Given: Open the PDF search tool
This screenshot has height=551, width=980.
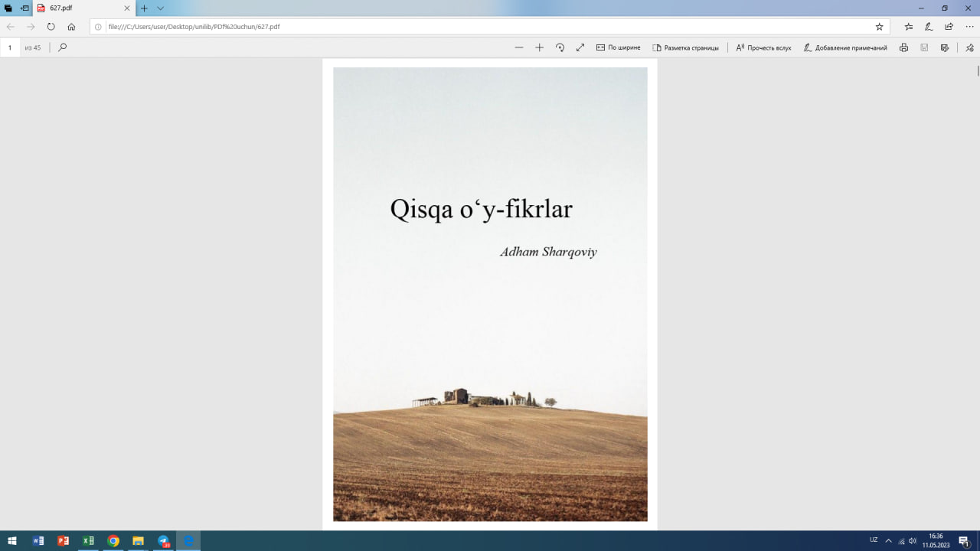Looking at the screenshot, I should [61, 47].
